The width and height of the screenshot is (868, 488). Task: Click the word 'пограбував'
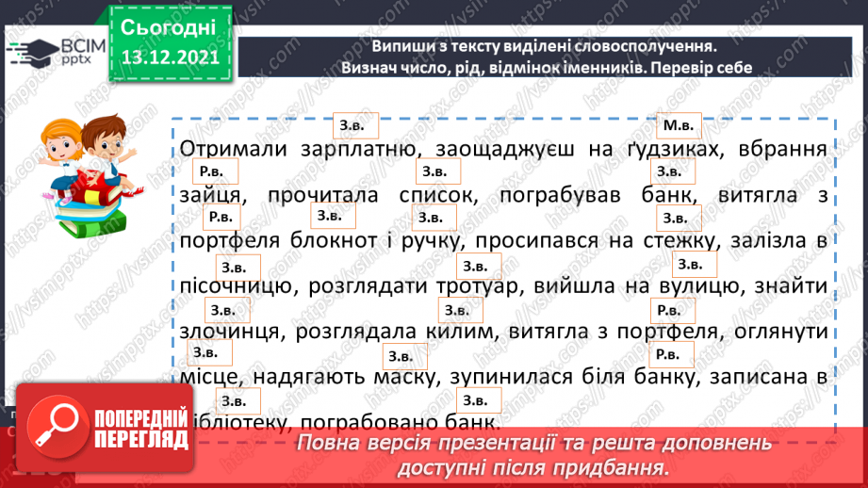560,195
